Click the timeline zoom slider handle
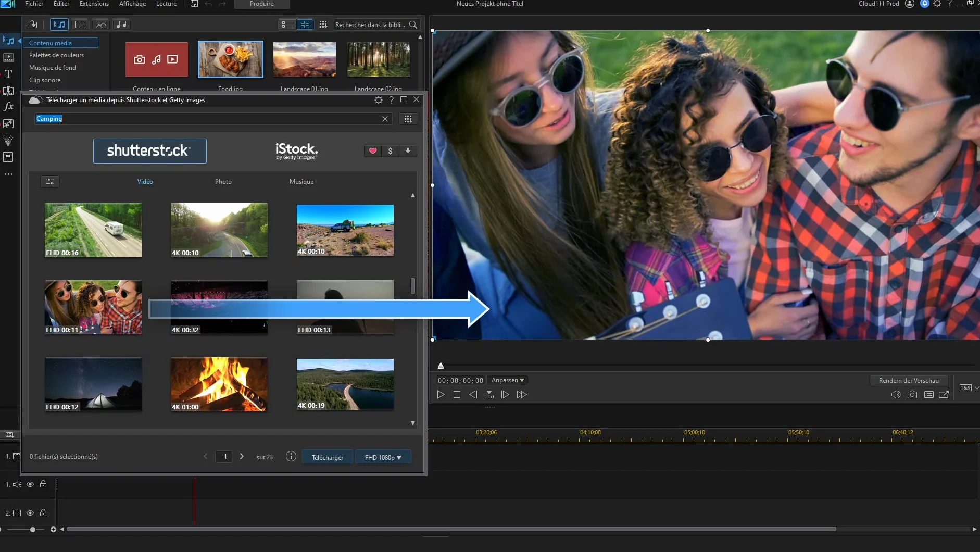 point(33,530)
